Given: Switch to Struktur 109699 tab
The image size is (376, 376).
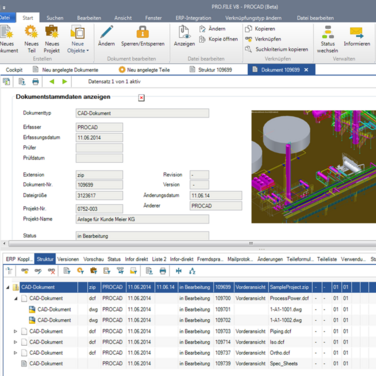Looking at the screenshot, I should click(211, 70).
